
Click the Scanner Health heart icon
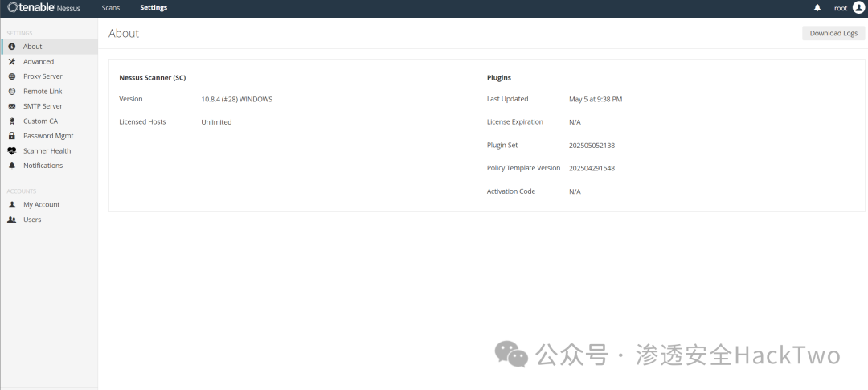click(x=12, y=150)
